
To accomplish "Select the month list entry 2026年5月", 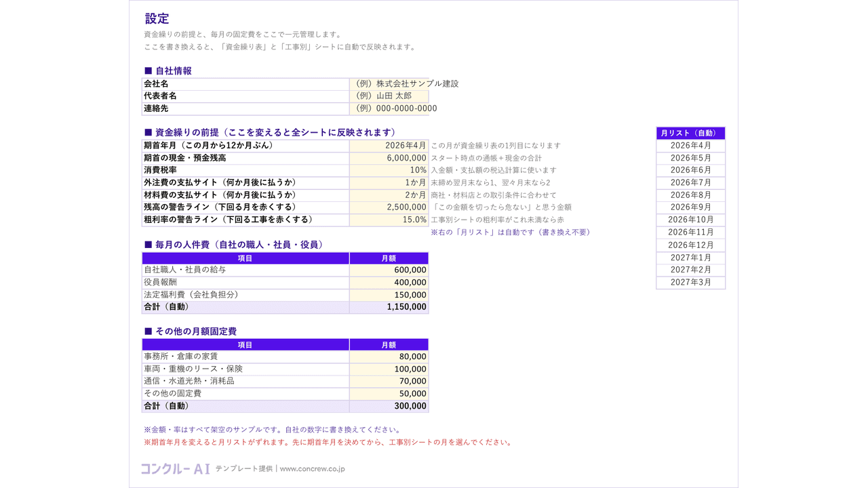I will 691,158.
